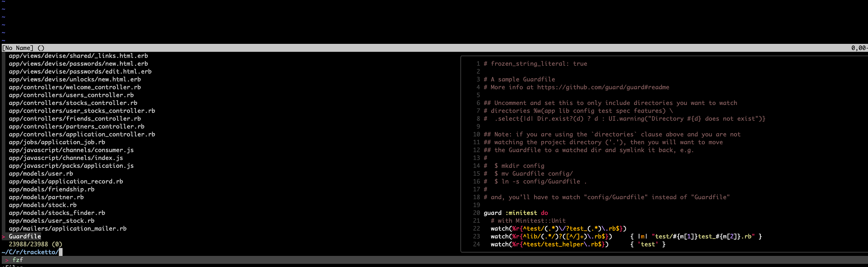This screenshot has height=267, width=868.
Task: Click the red pointer marker beside Guardfile
Action: pyautogui.click(x=3, y=236)
